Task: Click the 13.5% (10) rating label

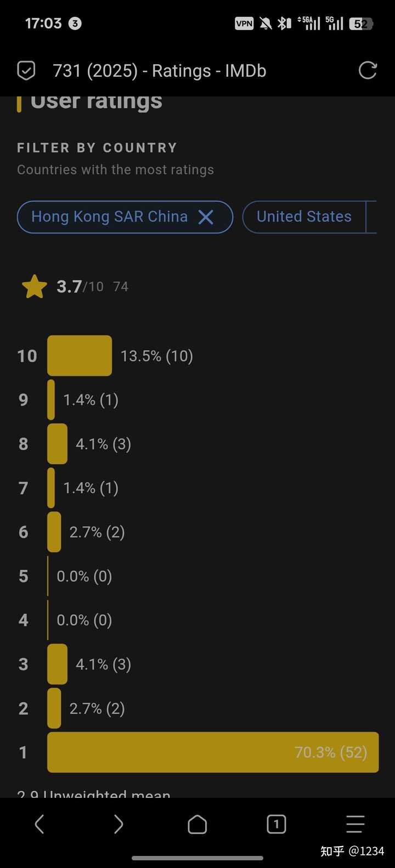Action: [157, 356]
